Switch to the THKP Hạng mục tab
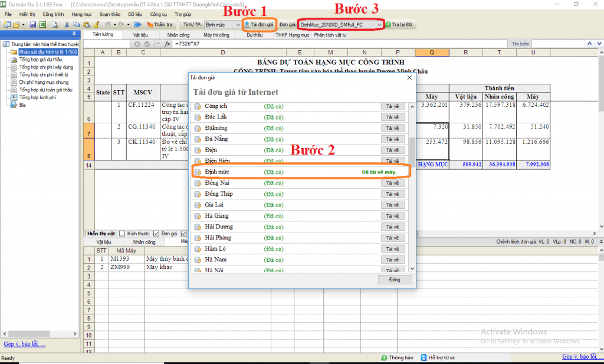The width and height of the screenshot is (604, 364). coord(292,35)
